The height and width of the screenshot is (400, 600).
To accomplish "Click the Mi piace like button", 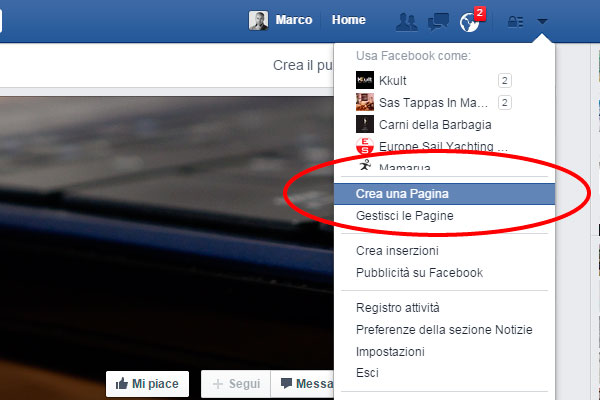I will pos(147,384).
